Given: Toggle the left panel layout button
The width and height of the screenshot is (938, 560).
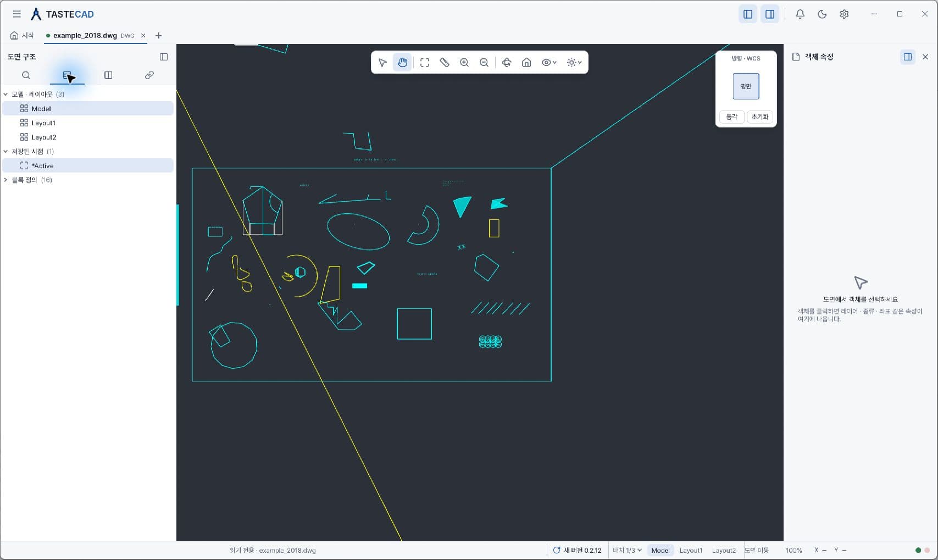Looking at the screenshot, I should click(748, 14).
